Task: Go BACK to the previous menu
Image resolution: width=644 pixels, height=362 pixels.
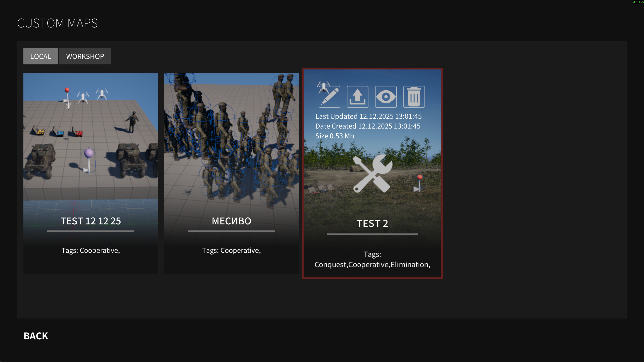Action: (x=36, y=336)
